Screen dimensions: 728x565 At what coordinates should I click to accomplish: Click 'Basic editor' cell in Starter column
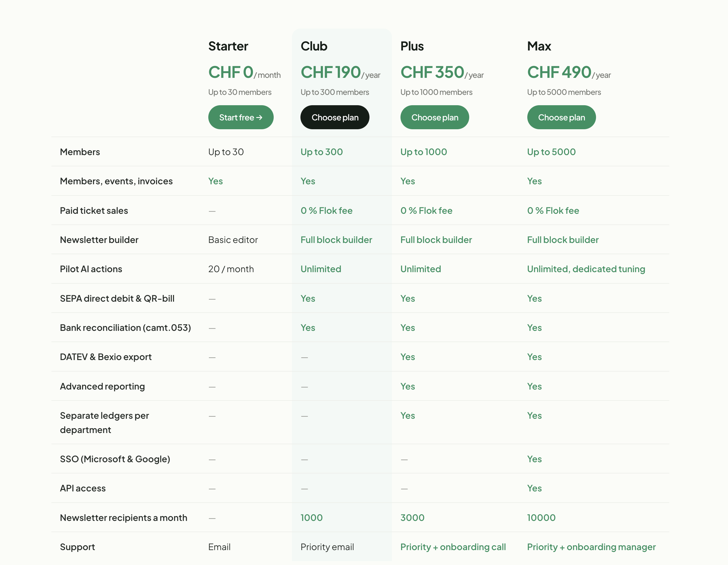233,240
